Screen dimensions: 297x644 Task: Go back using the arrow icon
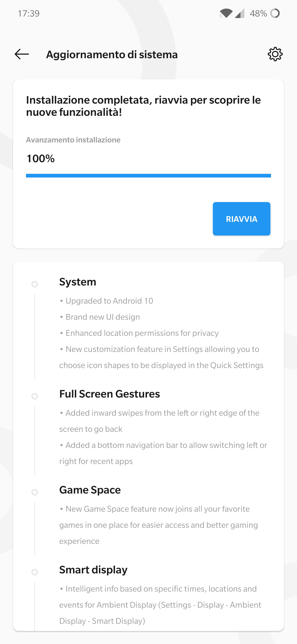[22, 54]
